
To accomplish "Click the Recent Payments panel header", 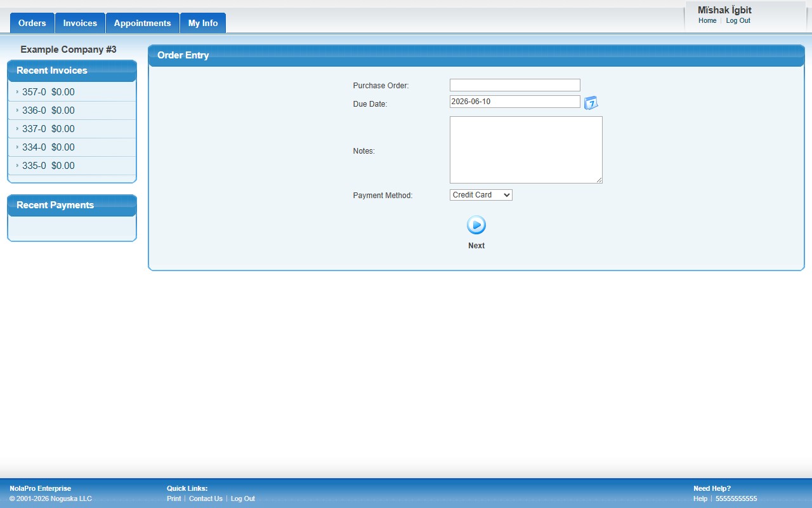I will 72,205.
